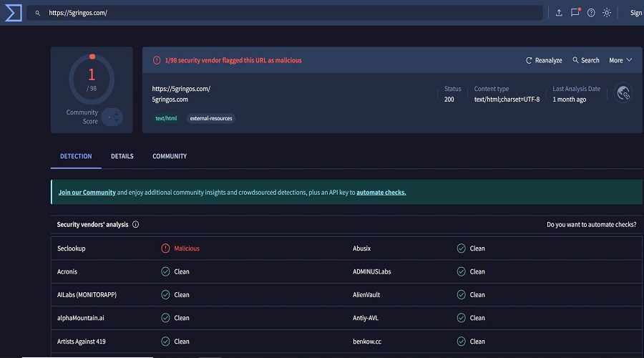This screenshot has width=644, height=358.
Task: Open the automate checks link
Action: pyautogui.click(x=381, y=193)
